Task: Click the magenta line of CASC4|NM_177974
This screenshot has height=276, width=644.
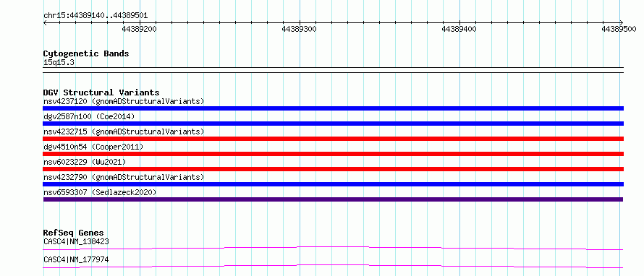Action: click(x=333, y=266)
